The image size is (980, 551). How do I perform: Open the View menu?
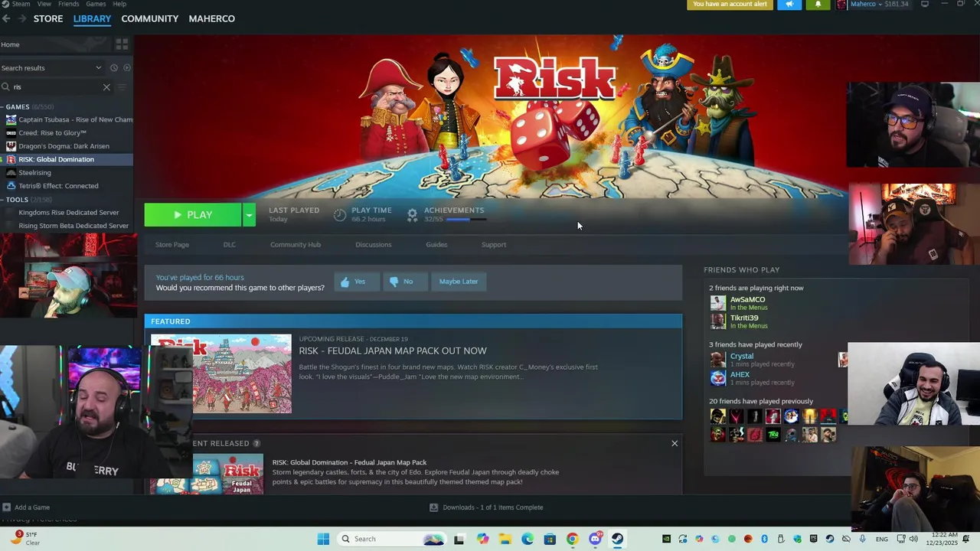point(44,4)
